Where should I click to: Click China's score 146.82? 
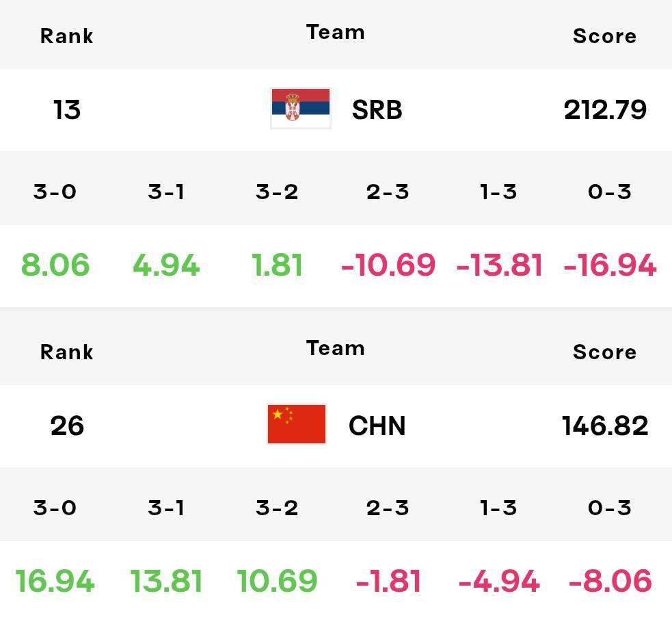605,426
